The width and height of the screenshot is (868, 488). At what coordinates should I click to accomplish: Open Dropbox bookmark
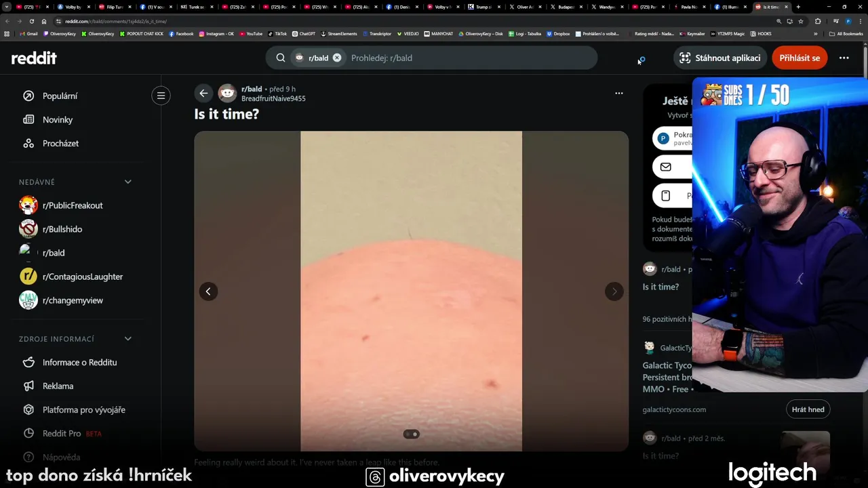558,33
